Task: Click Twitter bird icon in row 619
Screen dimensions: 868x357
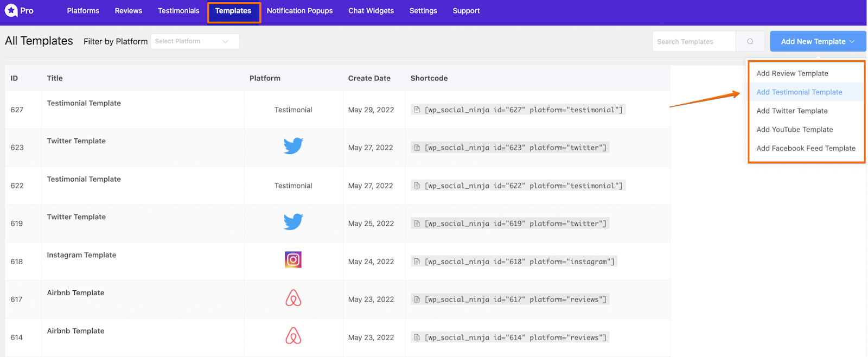Action: 293,222
